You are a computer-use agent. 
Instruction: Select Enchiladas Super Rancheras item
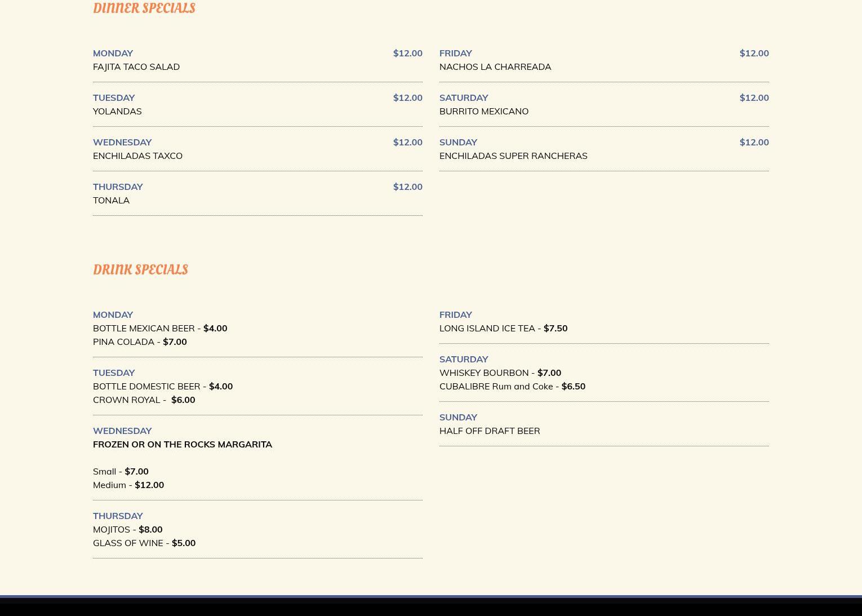point(513,156)
